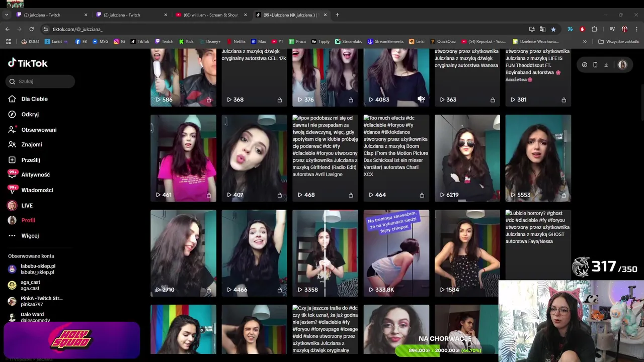Open the profile avatar menu in top-right pill

click(622, 65)
